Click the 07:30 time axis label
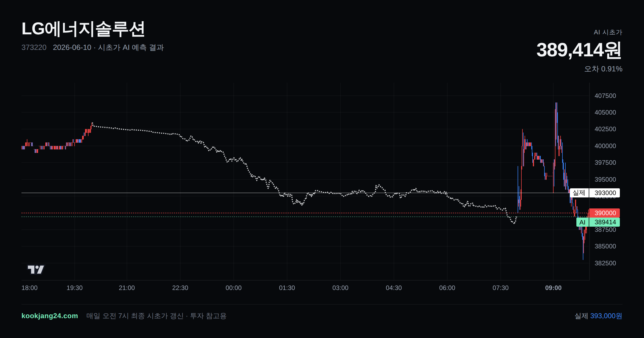644x338 pixels. (501, 288)
